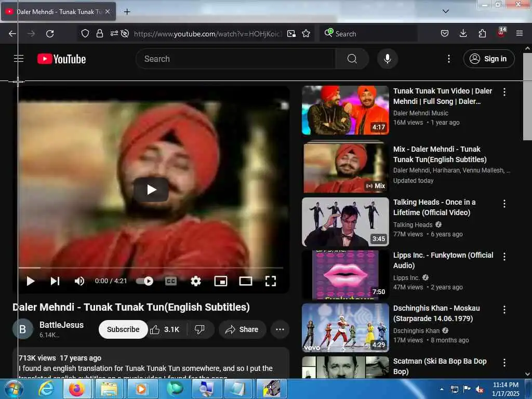Dislike the video with thumbs-down
The height and width of the screenshot is (399, 532).
pos(199,329)
